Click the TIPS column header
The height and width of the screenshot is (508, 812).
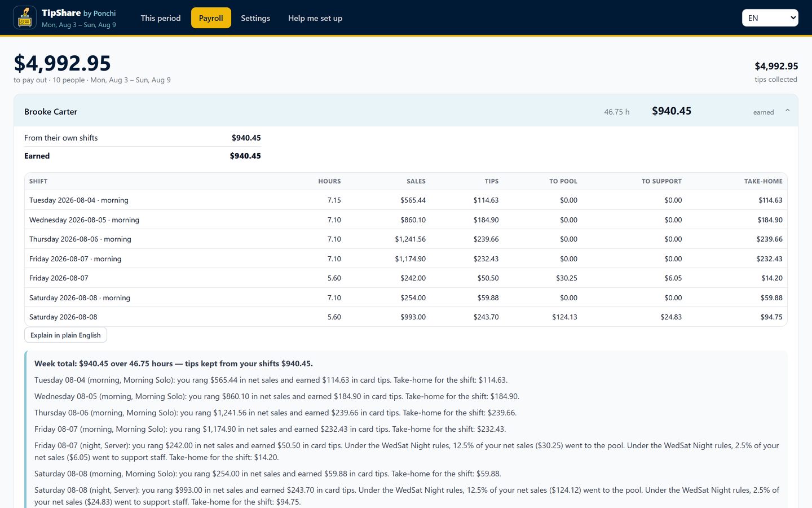click(x=492, y=181)
